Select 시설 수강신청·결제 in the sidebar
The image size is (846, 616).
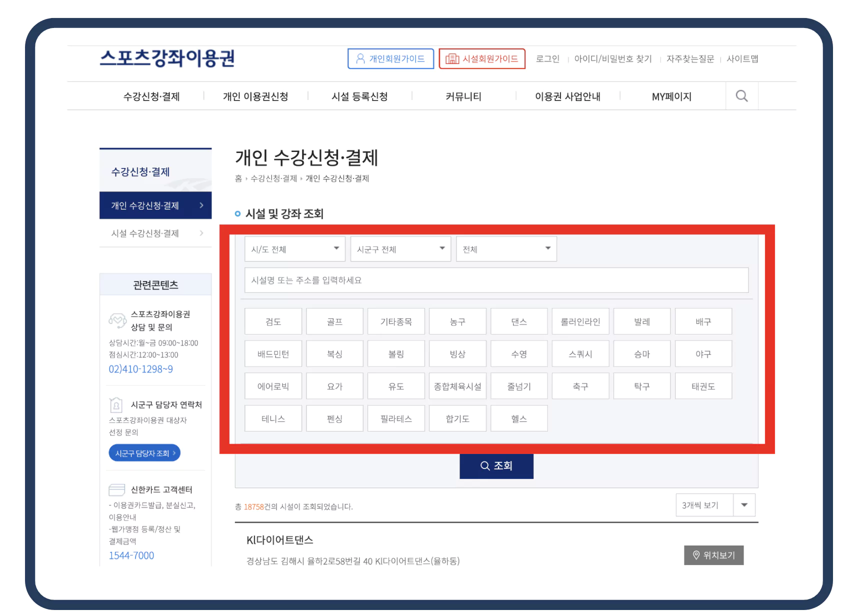(x=155, y=233)
